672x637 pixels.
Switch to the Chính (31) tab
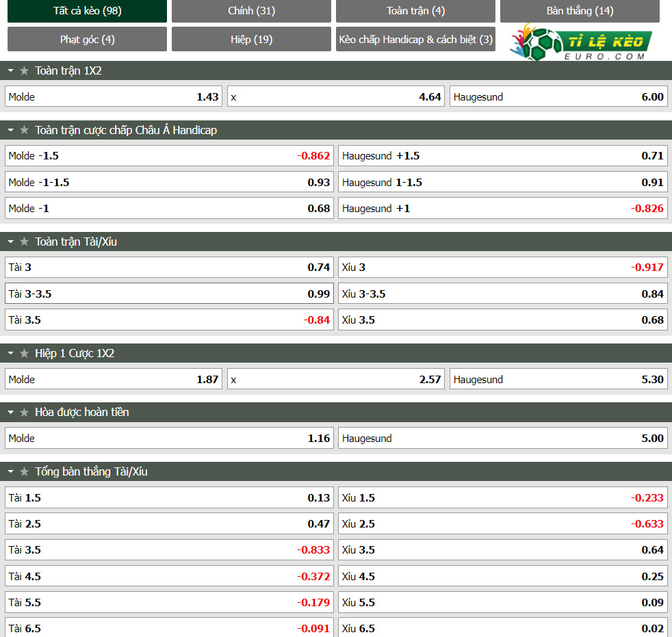[x=252, y=11]
